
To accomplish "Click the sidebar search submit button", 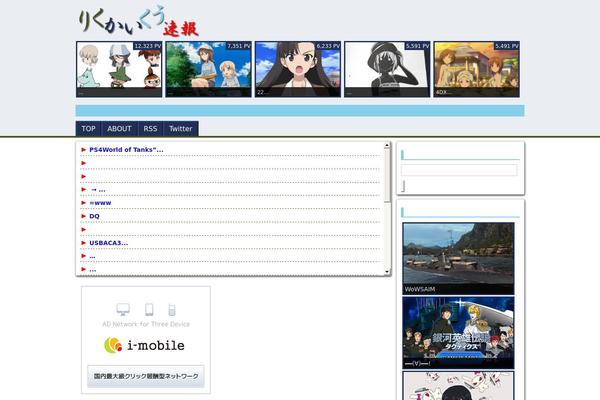I will pyautogui.click(x=403, y=186).
